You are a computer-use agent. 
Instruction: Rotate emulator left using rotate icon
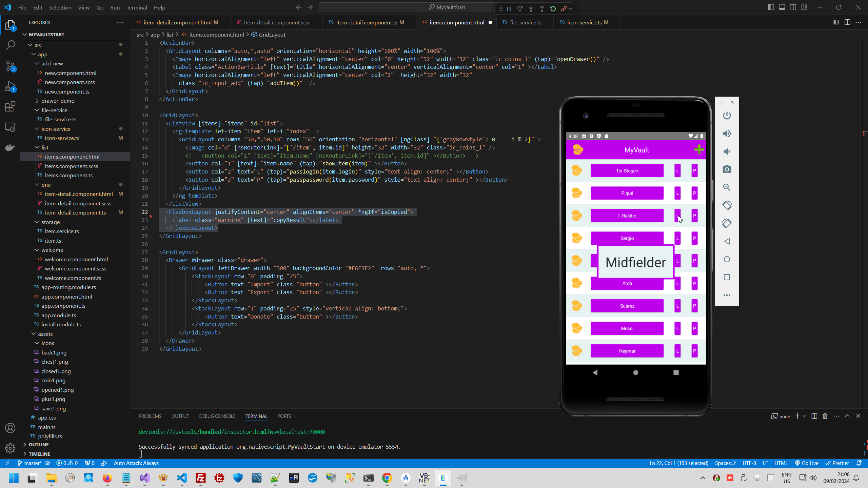click(727, 205)
